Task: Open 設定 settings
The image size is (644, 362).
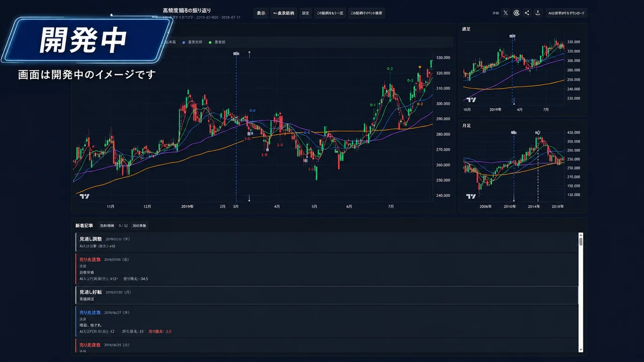Action: [x=305, y=13]
